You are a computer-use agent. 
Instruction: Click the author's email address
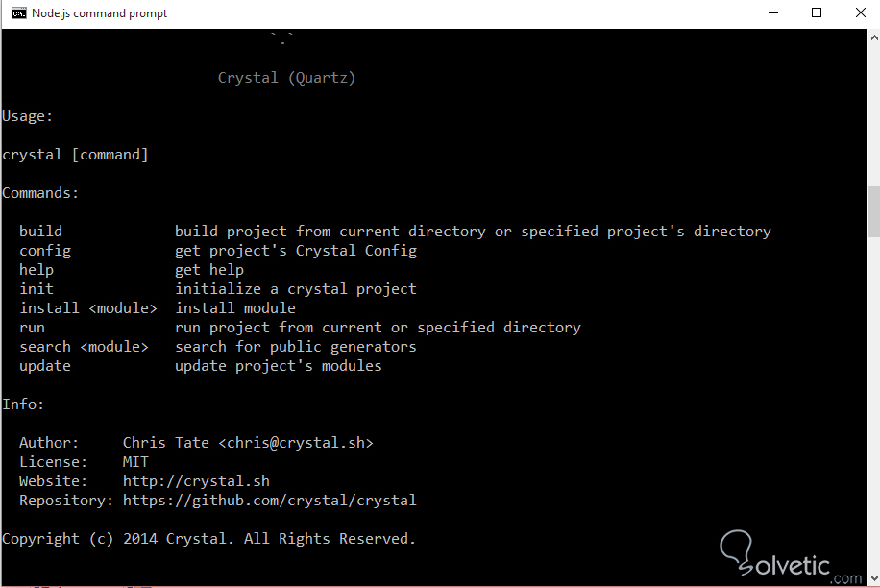296,443
